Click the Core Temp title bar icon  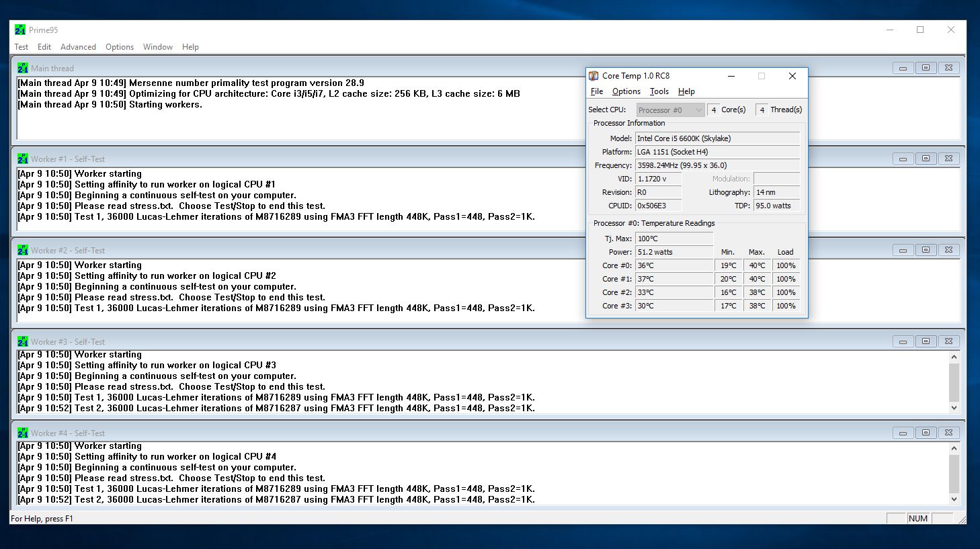[594, 76]
